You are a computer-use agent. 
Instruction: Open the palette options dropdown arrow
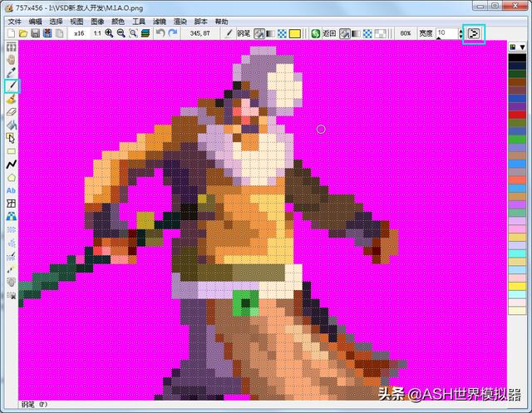(523, 47)
